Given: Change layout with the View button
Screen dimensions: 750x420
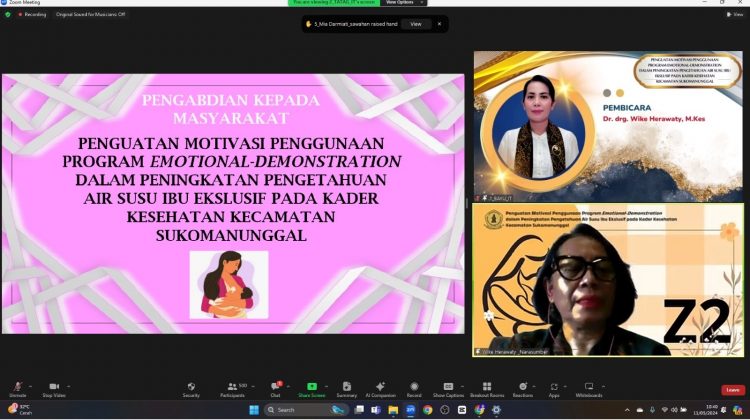Looking at the screenshot, I should click(x=735, y=15).
